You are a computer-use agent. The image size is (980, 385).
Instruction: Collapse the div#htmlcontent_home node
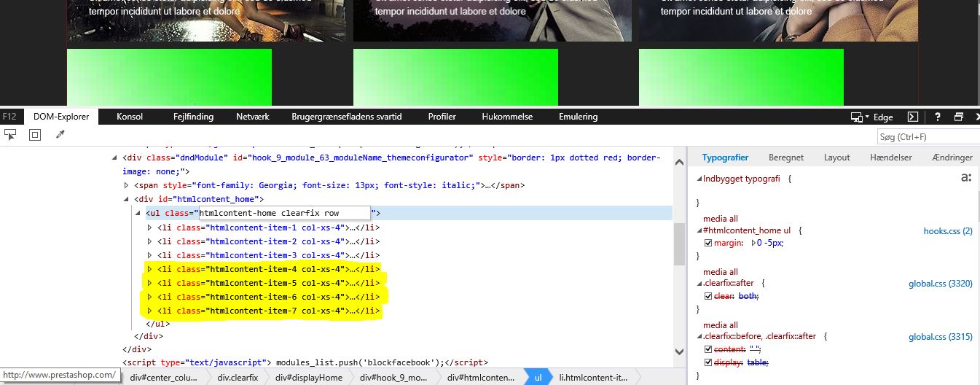click(x=127, y=199)
